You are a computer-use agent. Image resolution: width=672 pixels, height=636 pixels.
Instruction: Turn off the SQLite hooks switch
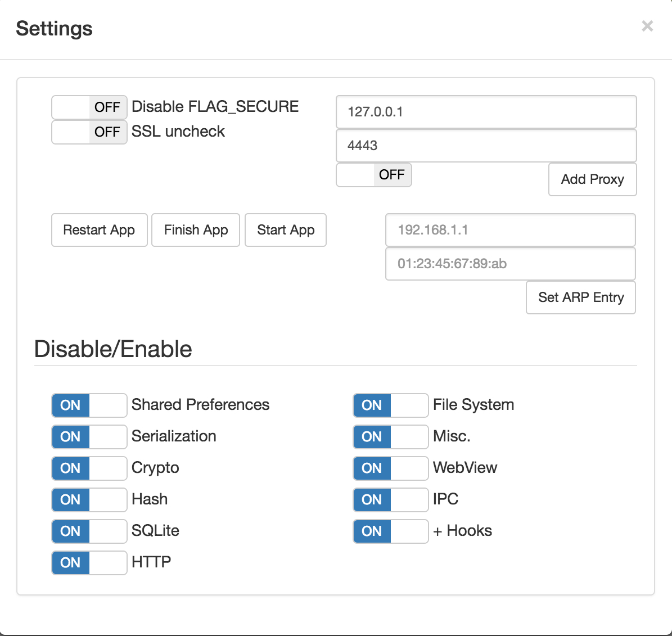pos(89,531)
